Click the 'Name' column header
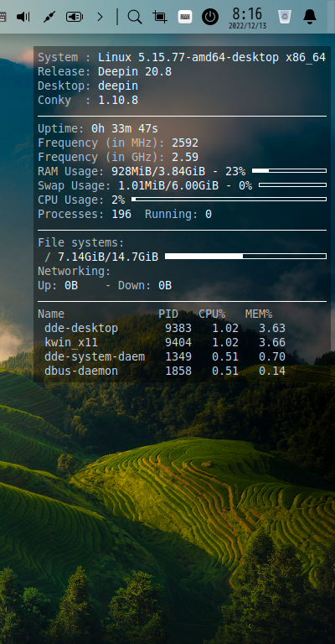The height and width of the screenshot is (644, 335). pyautogui.click(x=51, y=314)
